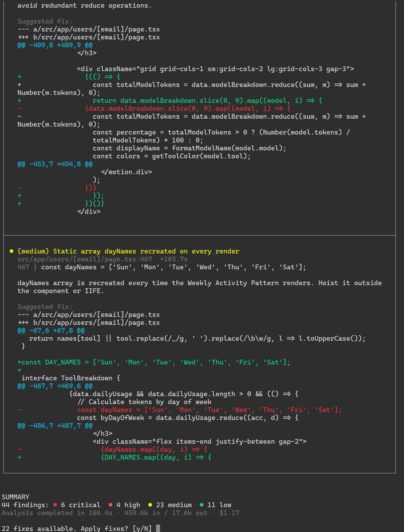Click the removed red line "const dayNames" in the diff
404x532 pixels.
click(x=209, y=410)
